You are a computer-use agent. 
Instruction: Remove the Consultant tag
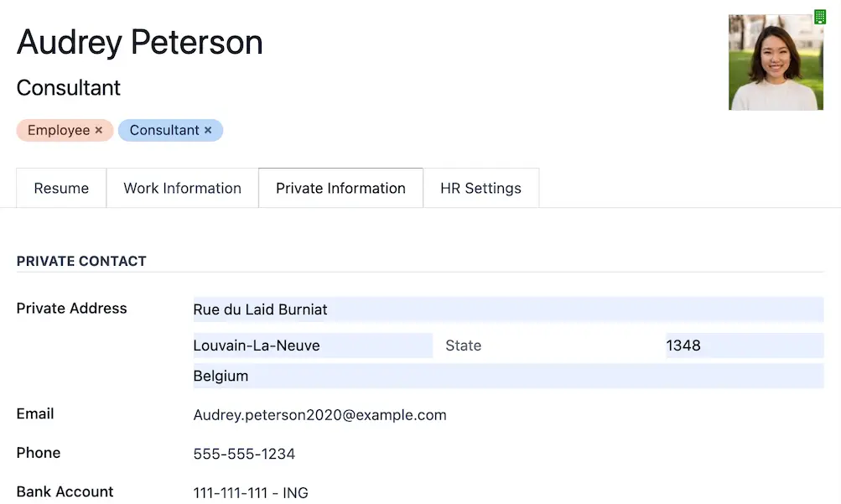click(208, 130)
